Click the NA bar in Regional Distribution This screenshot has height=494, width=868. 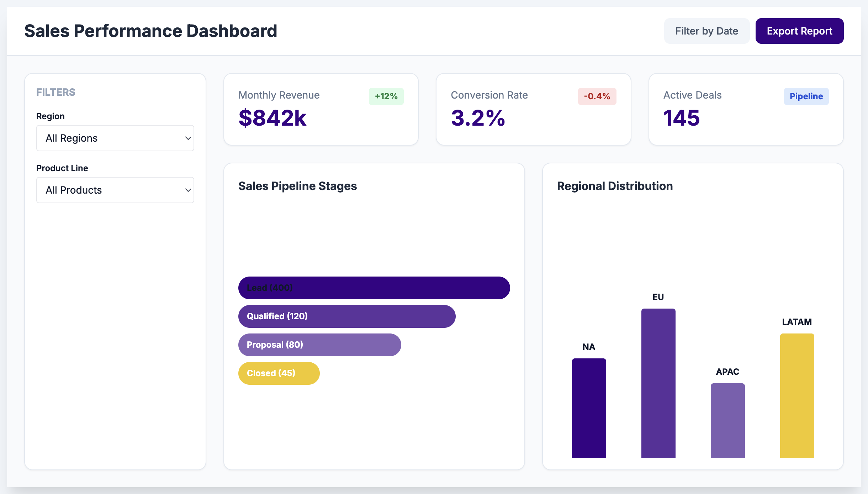point(589,409)
